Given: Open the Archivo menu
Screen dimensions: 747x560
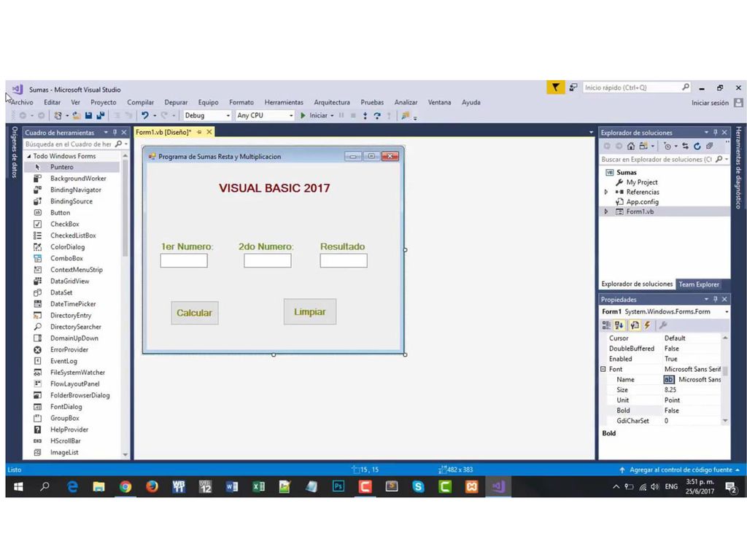Looking at the screenshot, I should click(x=22, y=102).
